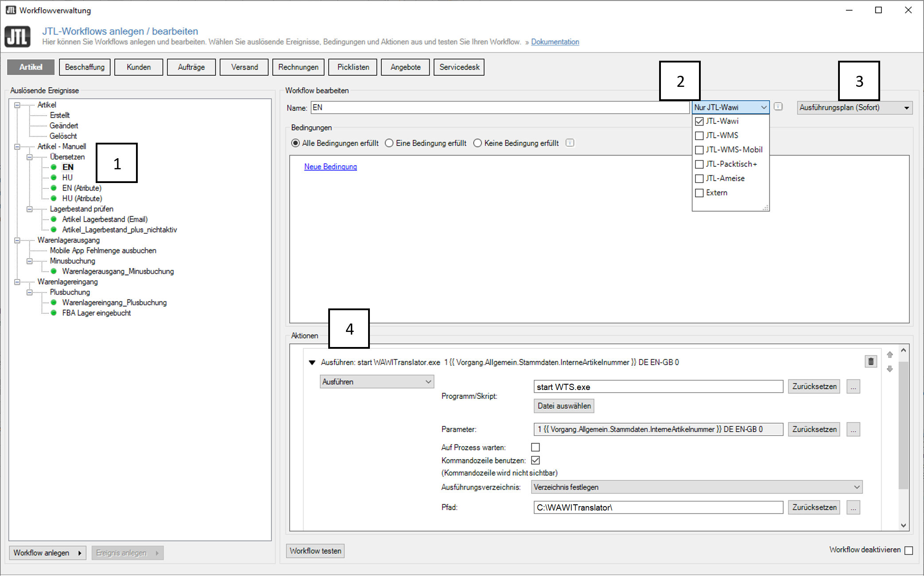Check the JTL-Wawi option
This screenshot has width=924, height=577.
[699, 121]
